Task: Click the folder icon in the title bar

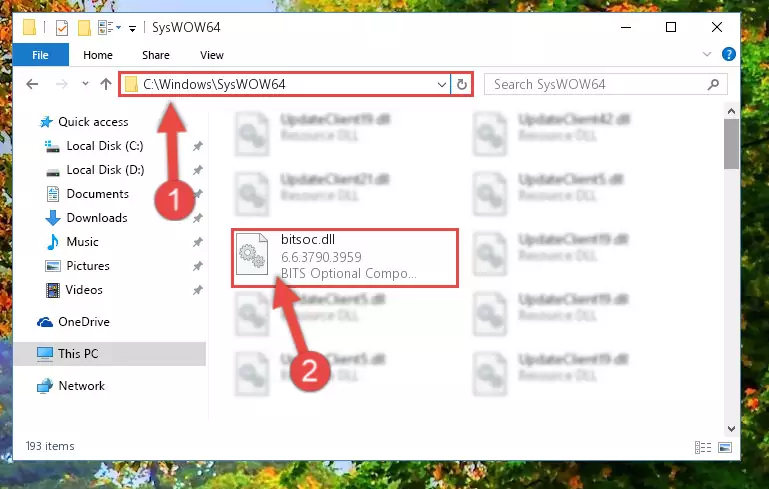Action: [x=29, y=27]
